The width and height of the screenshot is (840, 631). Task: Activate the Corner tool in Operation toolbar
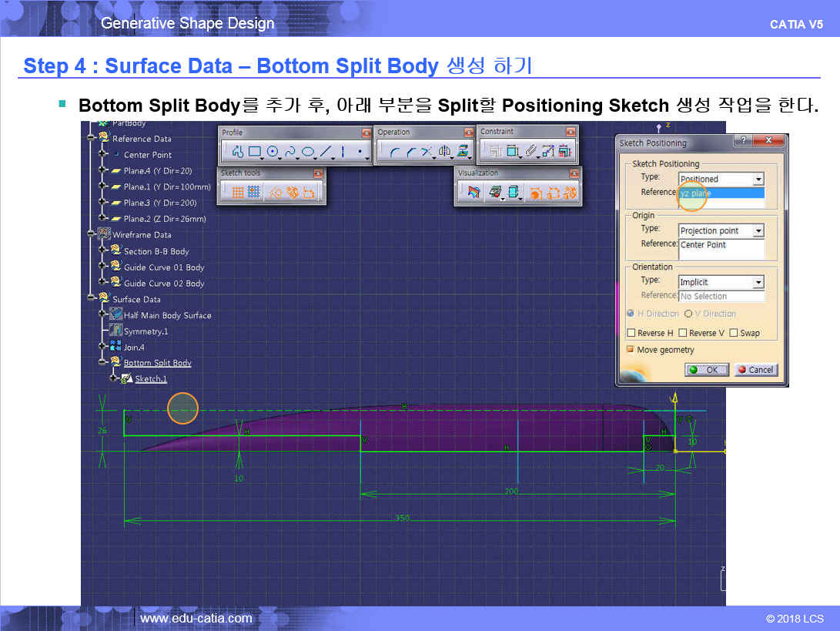coord(394,152)
